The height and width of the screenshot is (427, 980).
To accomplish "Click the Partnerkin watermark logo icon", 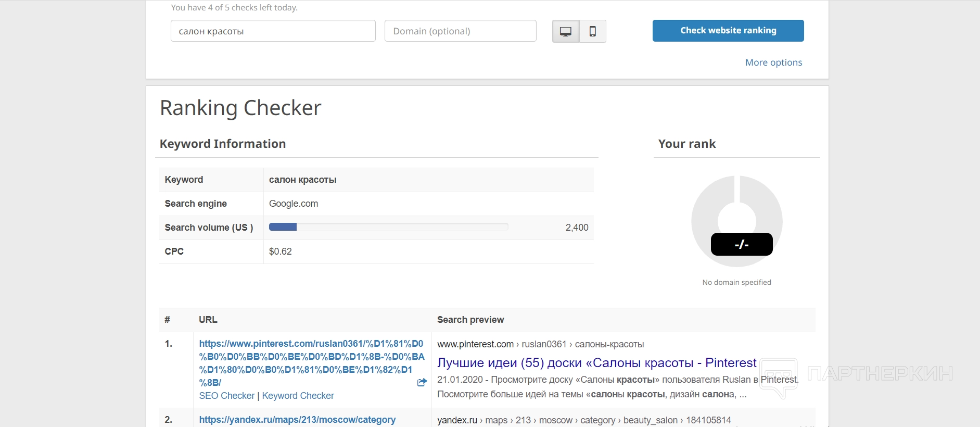I will [x=779, y=377].
